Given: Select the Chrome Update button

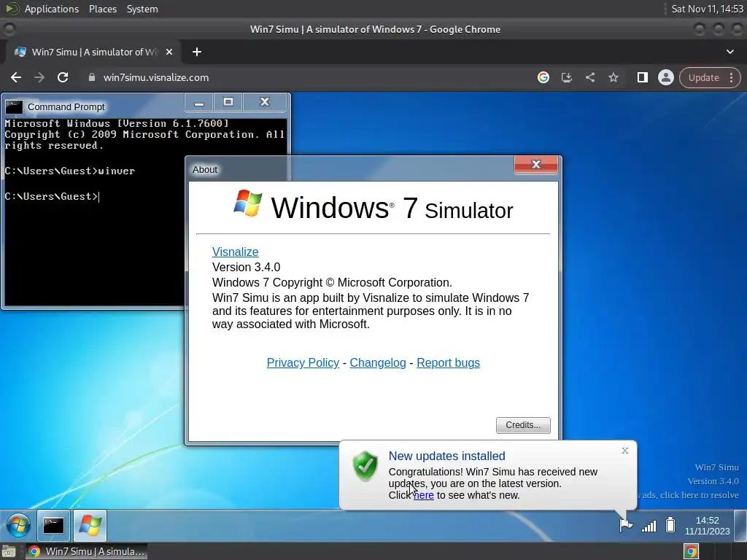Looking at the screenshot, I should click(x=704, y=77).
